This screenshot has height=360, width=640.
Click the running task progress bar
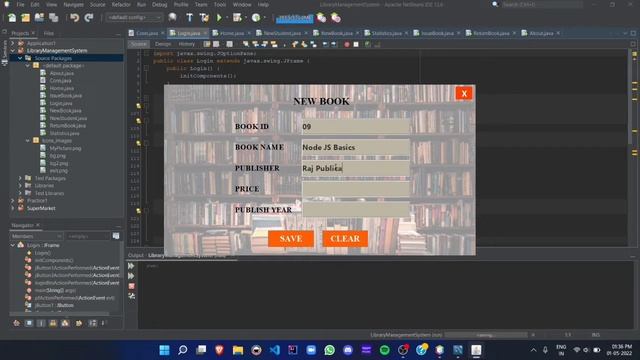point(486,335)
